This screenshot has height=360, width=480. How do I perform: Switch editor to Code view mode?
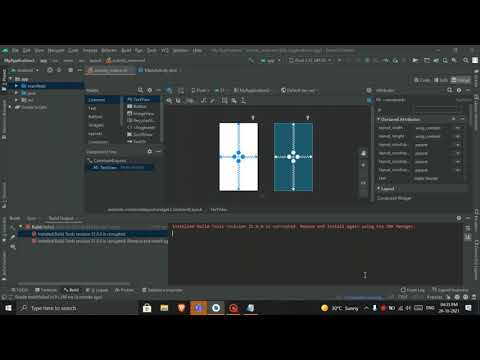(x=422, y=80)
